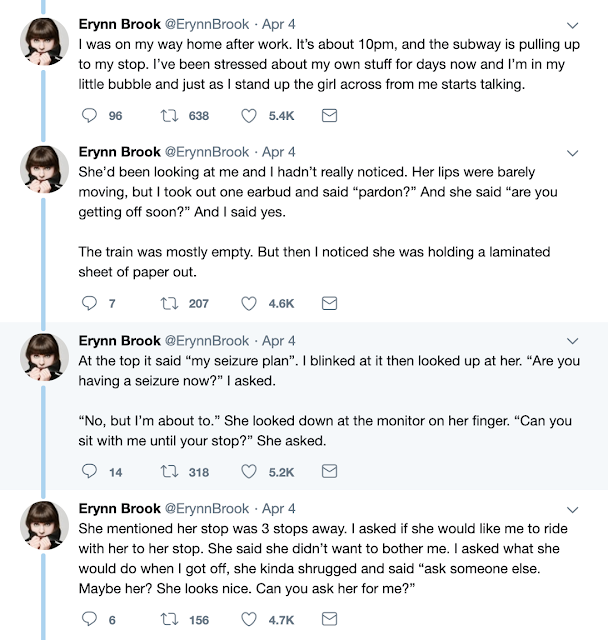Open options chevron on the seizure plan tweet
Image resolution: width=608 pixels, height=640 pixels.
click(573, 341)
